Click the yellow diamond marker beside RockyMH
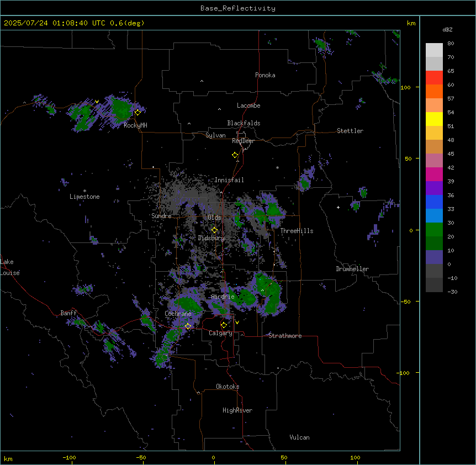The image size is (476, 465). click(x=137, y=113)
